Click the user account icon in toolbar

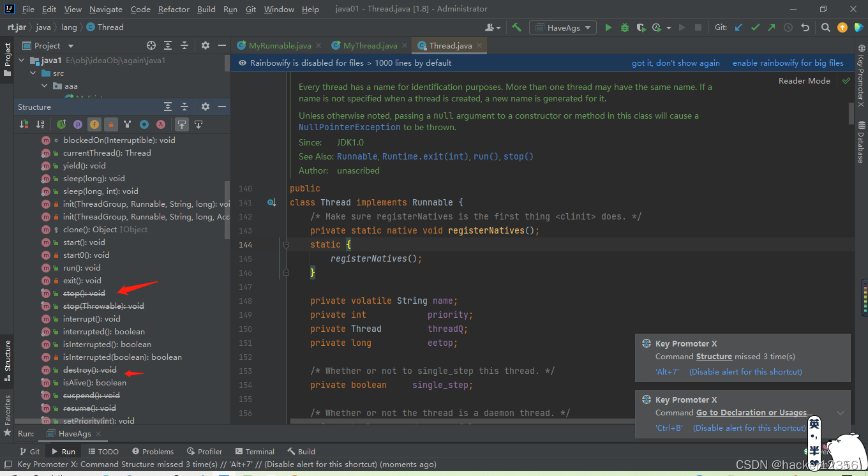coord(492,27)
